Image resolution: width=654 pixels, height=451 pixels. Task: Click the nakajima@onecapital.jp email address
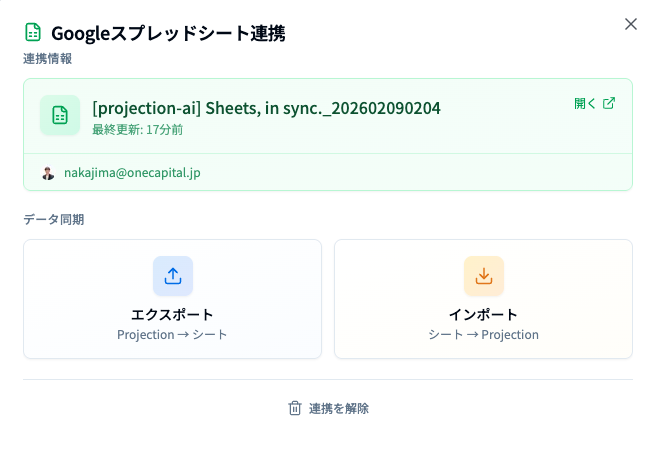pyautogui.click(x=132, y=173)
